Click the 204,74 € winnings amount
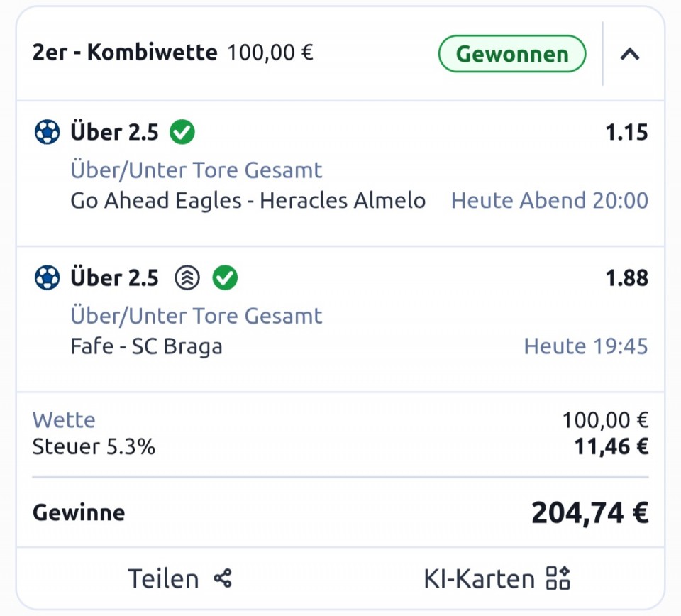 click(589, 512)
